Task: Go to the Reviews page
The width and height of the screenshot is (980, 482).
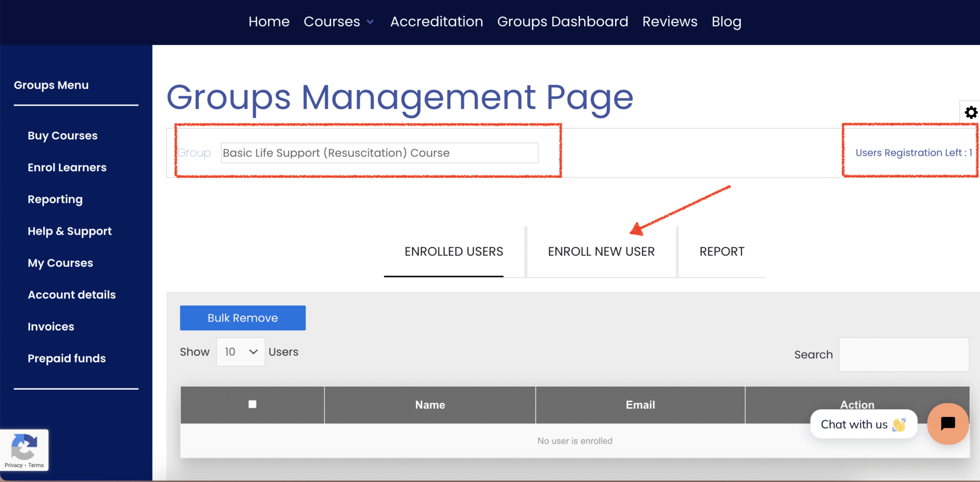Action: [x=669, y=22]
